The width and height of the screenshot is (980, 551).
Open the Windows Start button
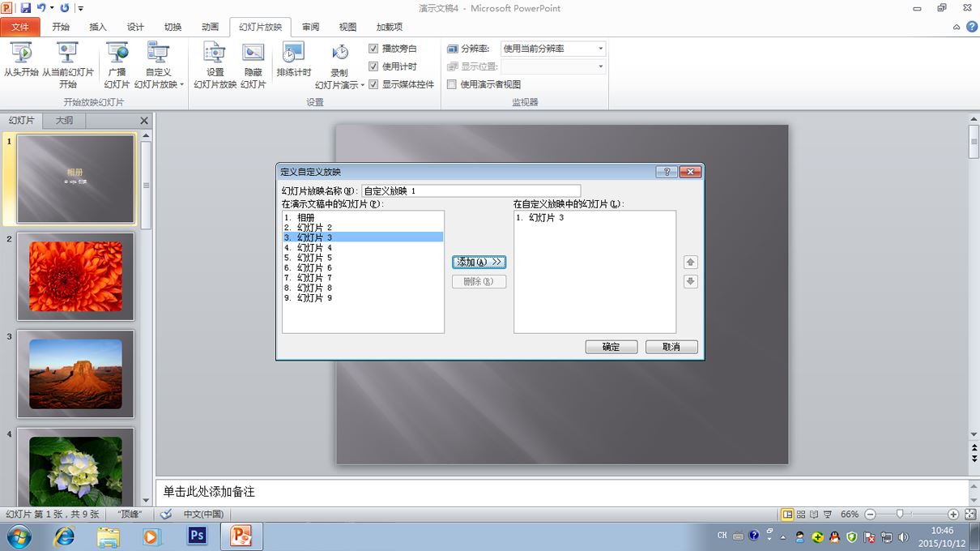coord(19,536)
